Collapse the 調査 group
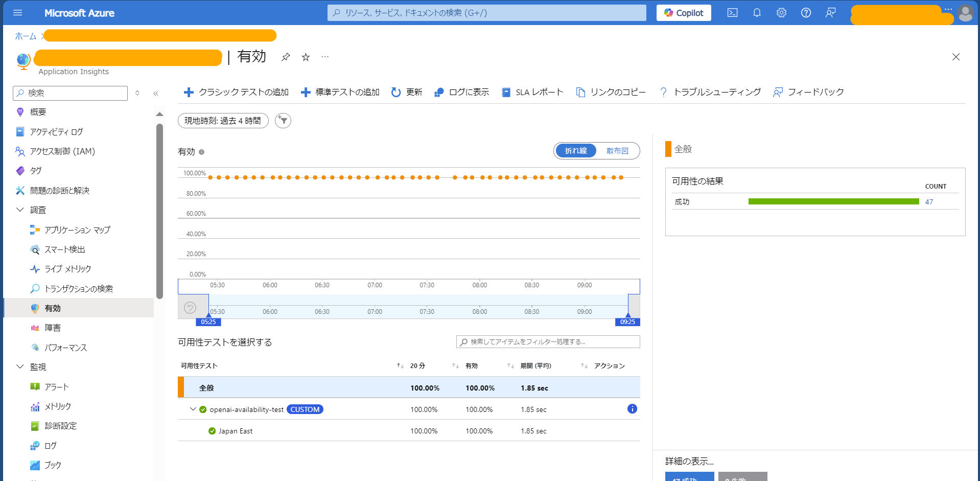Screen dimensions: 980x481 tap(20, 210)
